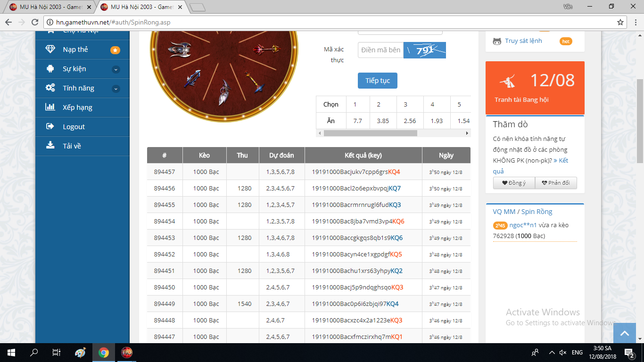The width and height of the screenshot is (644, 362).
Task: Open the Spin Rồng link
Action: [537, 212]
